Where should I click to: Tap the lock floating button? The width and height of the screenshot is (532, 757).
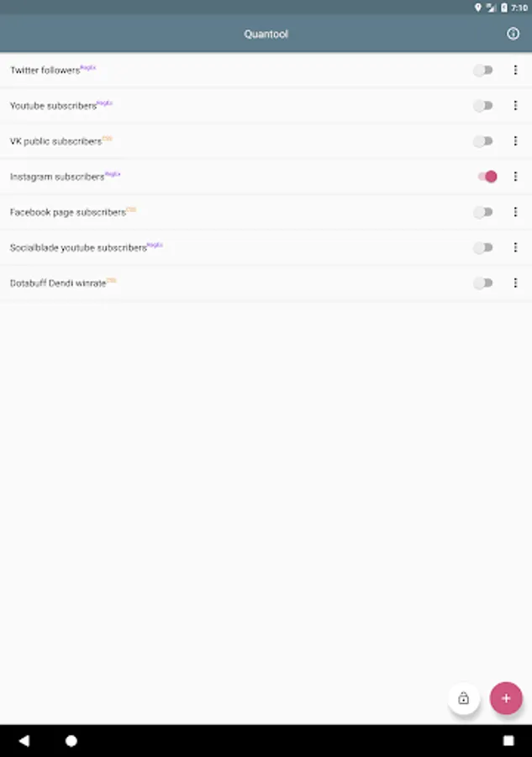click(463, 698)
